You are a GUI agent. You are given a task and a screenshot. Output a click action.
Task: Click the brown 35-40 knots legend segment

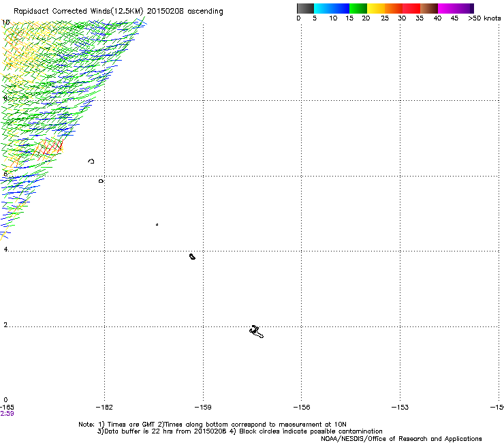click(429, 8)
